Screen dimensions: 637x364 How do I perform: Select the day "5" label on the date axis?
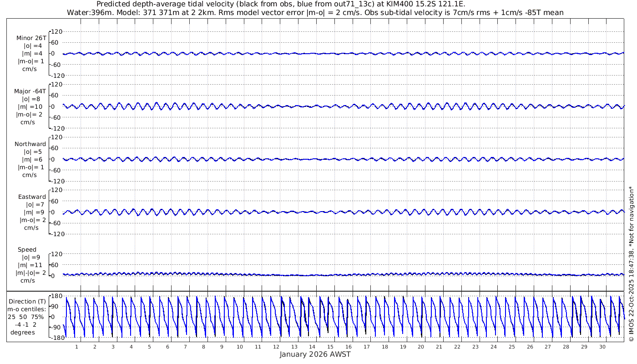click(x=149, y=347)
